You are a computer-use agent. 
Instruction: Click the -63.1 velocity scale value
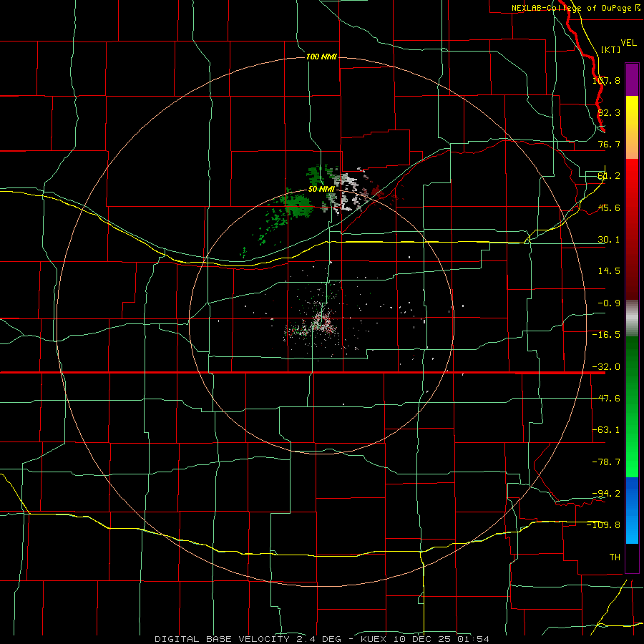[606, 430]
